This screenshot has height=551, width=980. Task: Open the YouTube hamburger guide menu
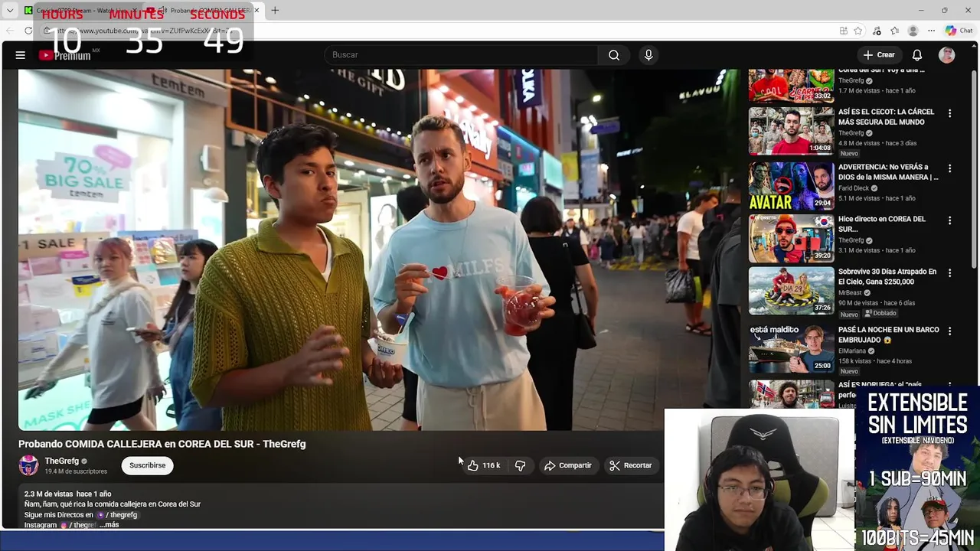21,55
